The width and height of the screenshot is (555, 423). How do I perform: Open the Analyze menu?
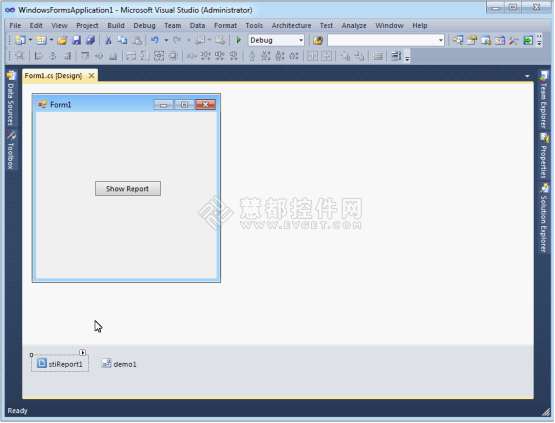click(x=354, y=25)
